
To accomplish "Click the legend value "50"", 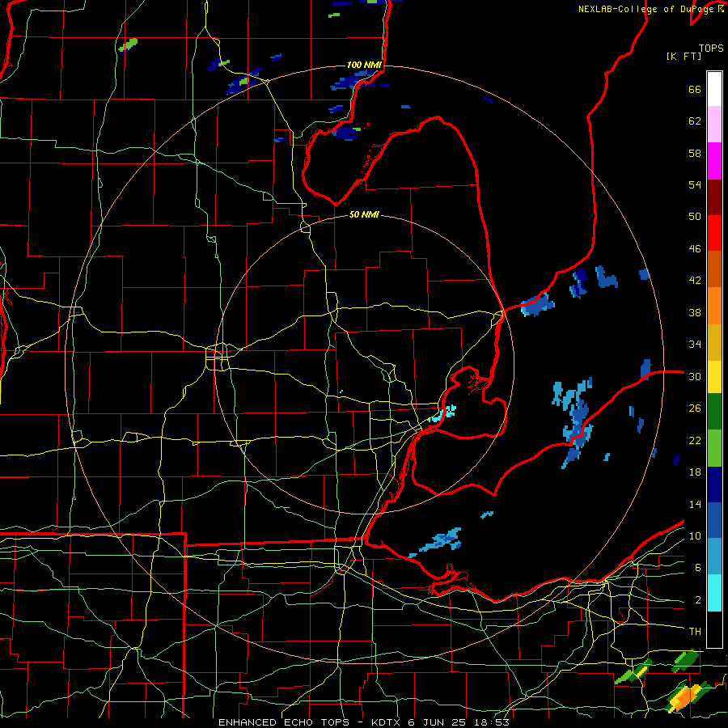I will click(x=695, y=217).
